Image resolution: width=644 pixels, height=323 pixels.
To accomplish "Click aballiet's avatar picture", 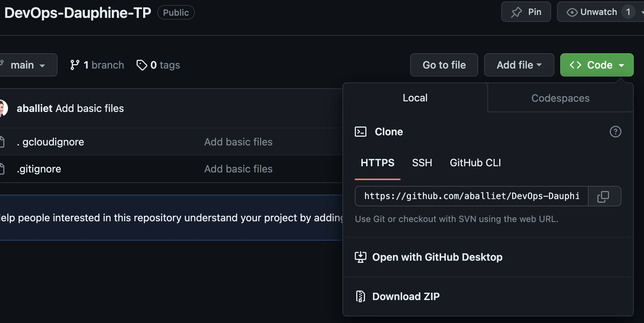I will tap(3, 108).
